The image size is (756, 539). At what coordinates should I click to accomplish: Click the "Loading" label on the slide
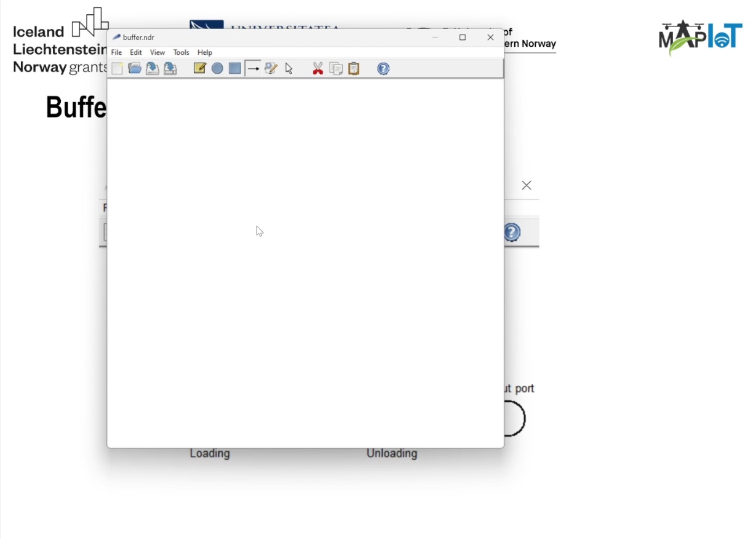[210, 453]
